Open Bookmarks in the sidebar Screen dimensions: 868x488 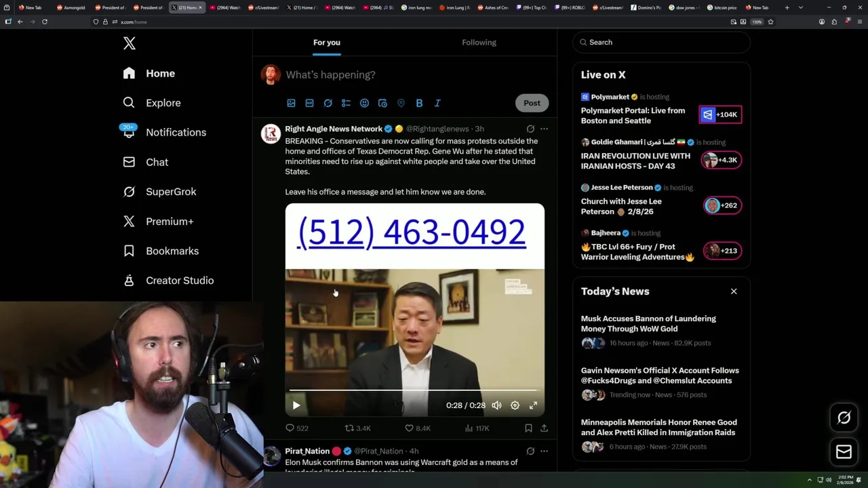tap(161, 251)
